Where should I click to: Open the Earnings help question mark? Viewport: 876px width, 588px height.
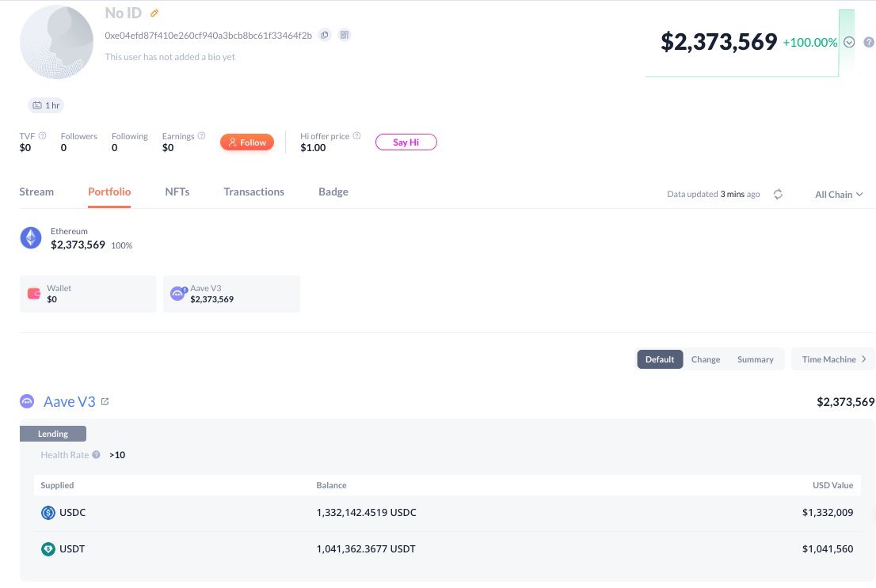click(202, 135)
